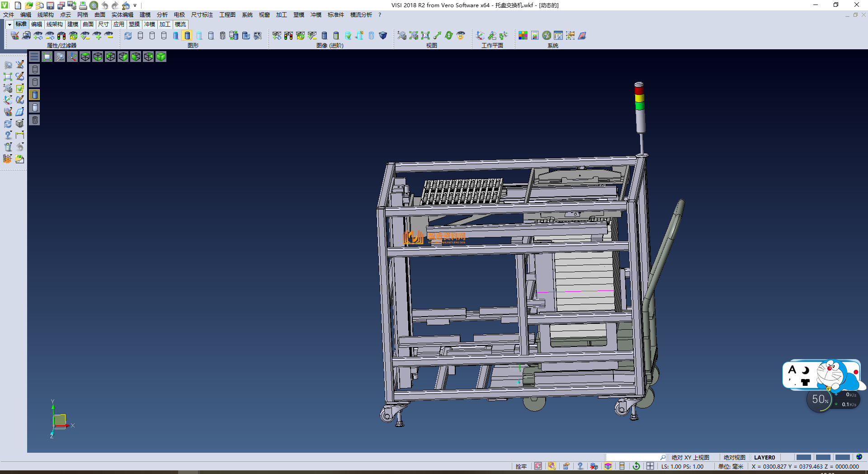Click the zoom magnifier icon in viewport toolbar
Screen dimensions: 868x474
tap(60, 57)
